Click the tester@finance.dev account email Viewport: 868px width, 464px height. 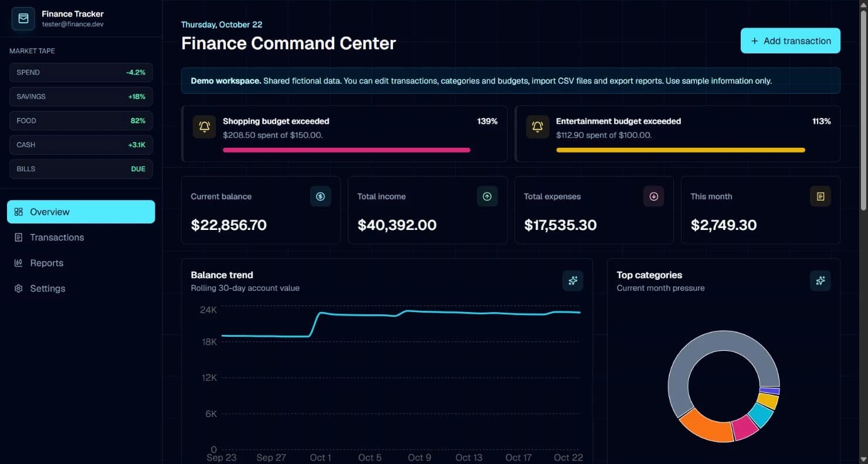point(73,25)
